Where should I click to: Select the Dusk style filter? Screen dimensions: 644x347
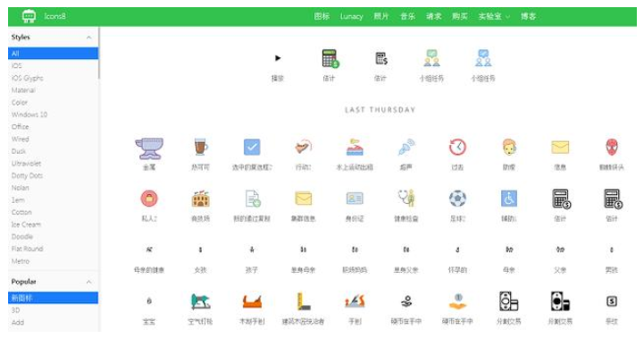pyautogui.click(x=19, y=151)
